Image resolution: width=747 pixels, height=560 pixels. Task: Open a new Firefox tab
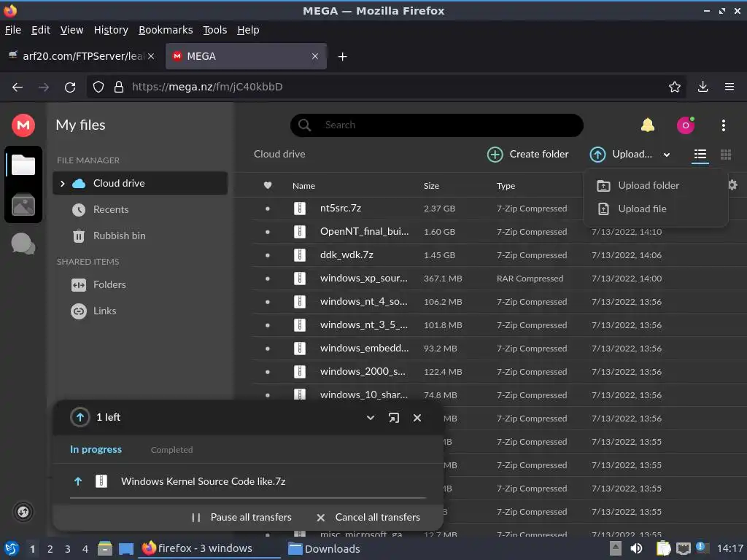342,57
